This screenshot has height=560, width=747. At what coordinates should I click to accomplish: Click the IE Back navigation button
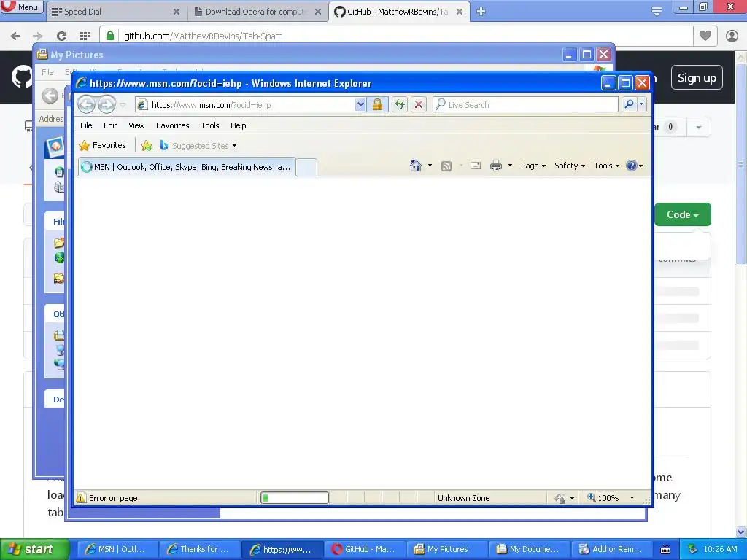(x=86, y=104)
